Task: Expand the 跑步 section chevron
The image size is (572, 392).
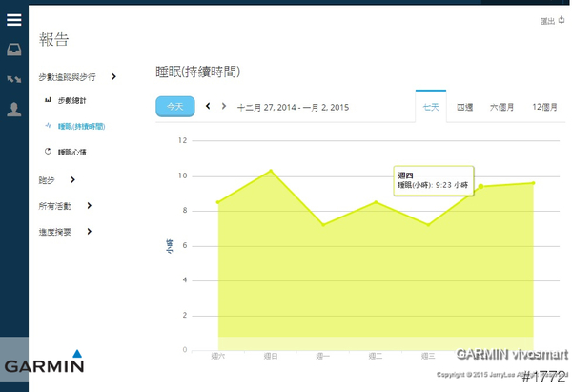Action: (72, 179)
